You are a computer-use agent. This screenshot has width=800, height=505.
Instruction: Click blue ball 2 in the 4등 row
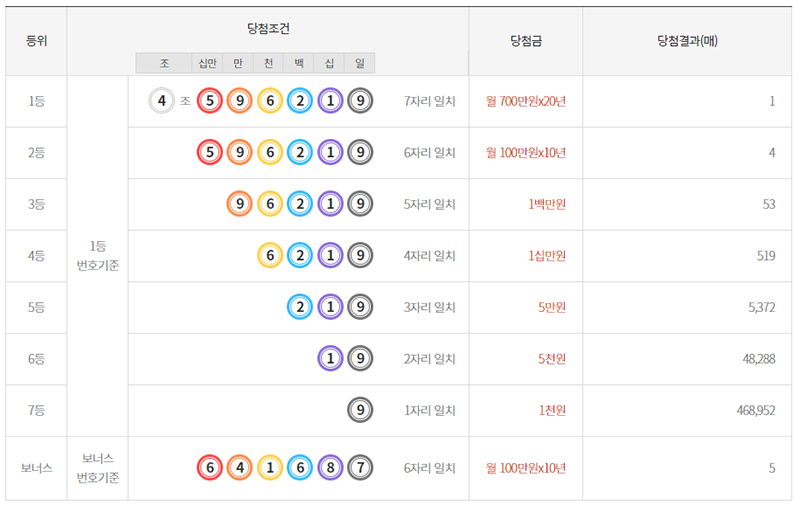tap(300, 255)
